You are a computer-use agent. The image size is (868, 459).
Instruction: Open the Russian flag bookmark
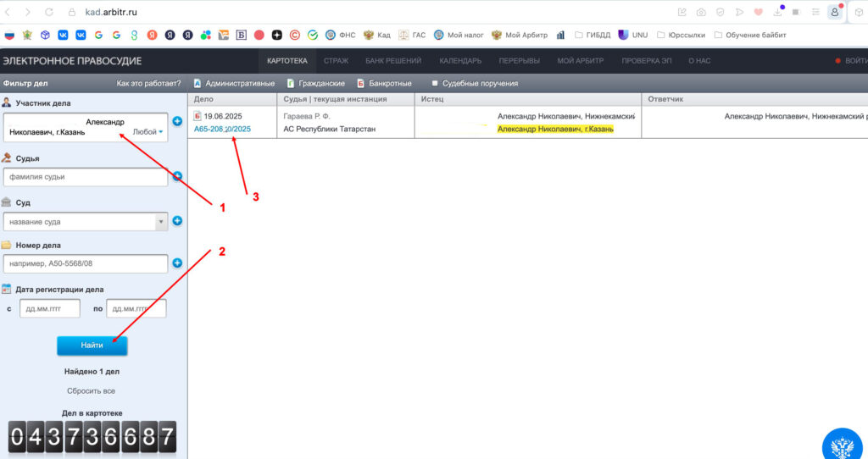(9, 35)
